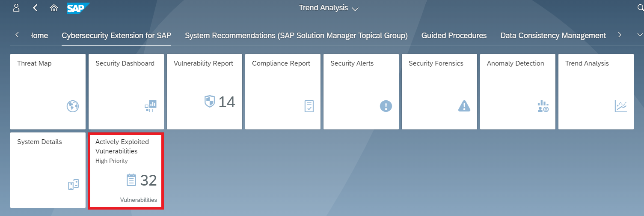Expand the tab overflow menu chevron
The width and height of the screenshot is (644, 216).
click(640, 35)
